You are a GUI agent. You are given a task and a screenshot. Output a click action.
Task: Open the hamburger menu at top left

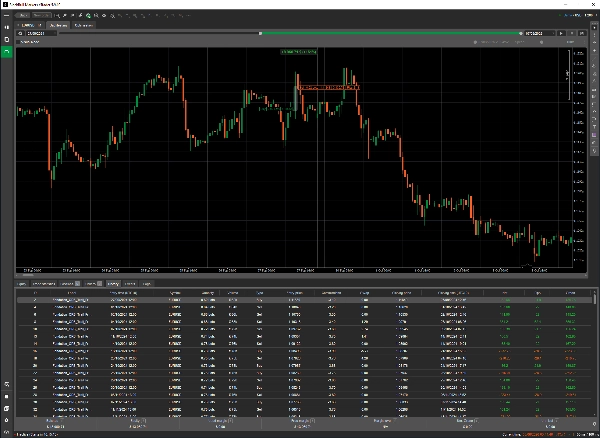point(7,15)
